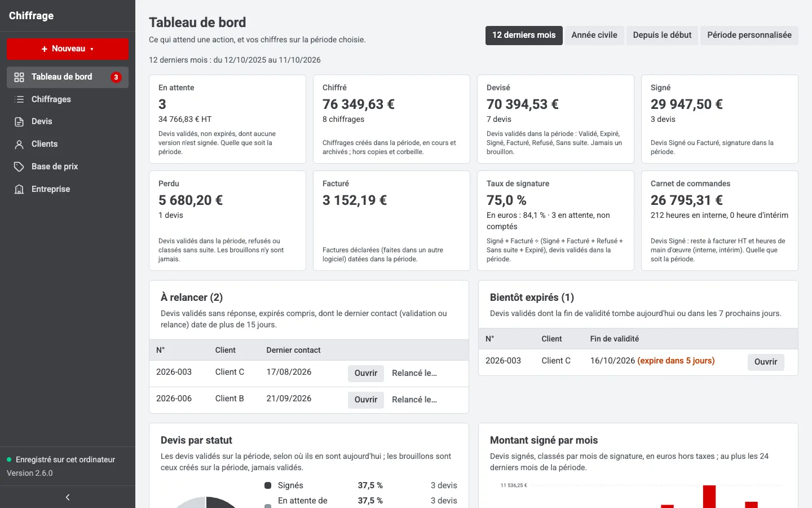Click the Chiffrage app title
812x508 pixels.
pyautogui.click(x=32, y=16)
